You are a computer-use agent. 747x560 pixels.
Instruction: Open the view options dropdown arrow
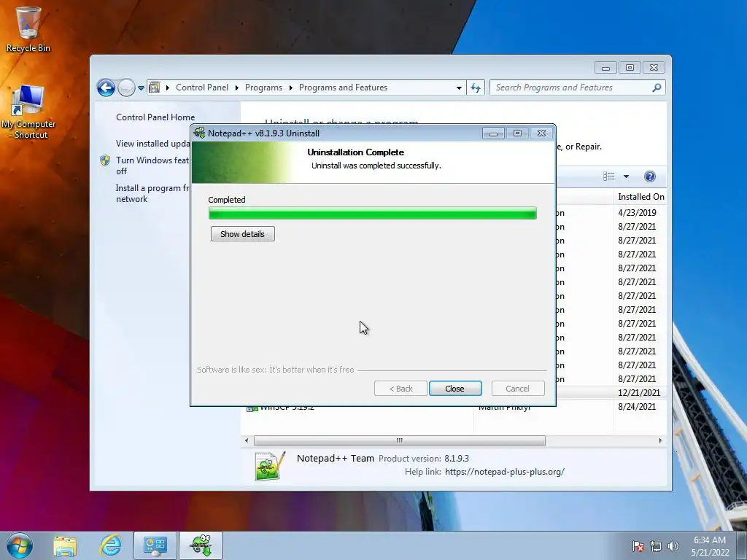[x=626, y=176]
